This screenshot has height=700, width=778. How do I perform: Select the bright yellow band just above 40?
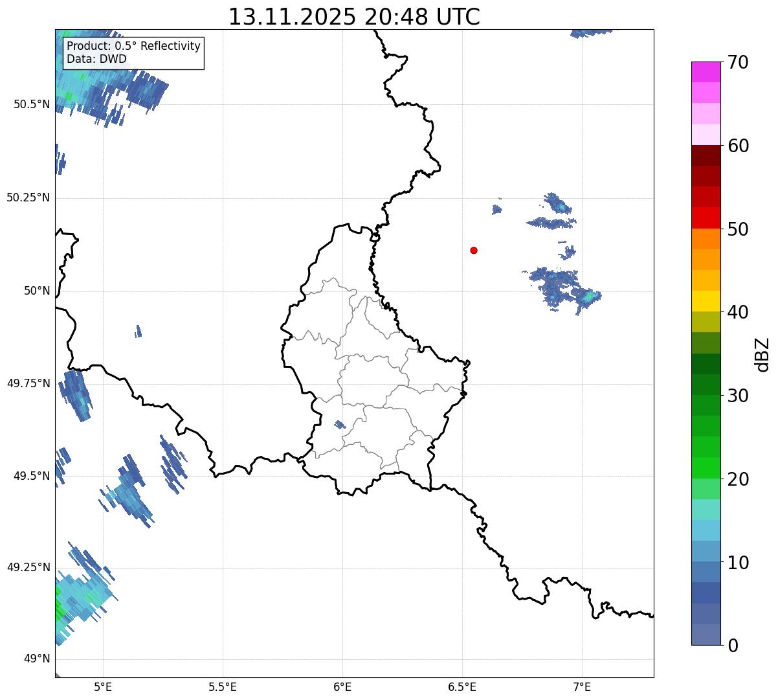click(706, 301)
